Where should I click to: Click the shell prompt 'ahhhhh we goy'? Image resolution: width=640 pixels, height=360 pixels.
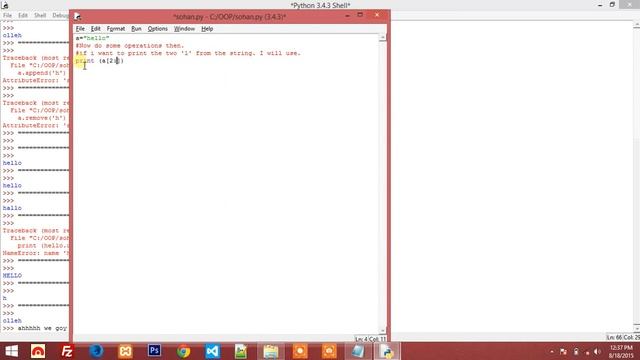pos(42,328)
